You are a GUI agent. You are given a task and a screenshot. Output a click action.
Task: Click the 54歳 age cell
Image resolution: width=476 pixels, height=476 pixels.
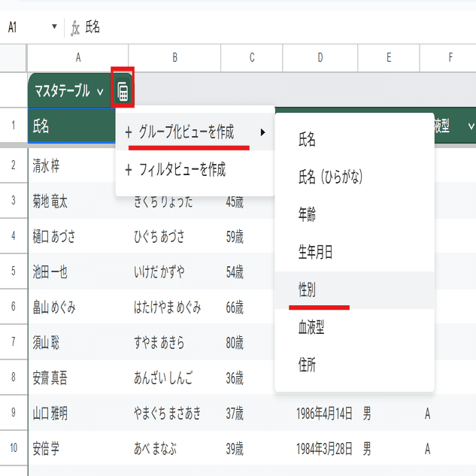pyautogui.click(x=247, y=271)
